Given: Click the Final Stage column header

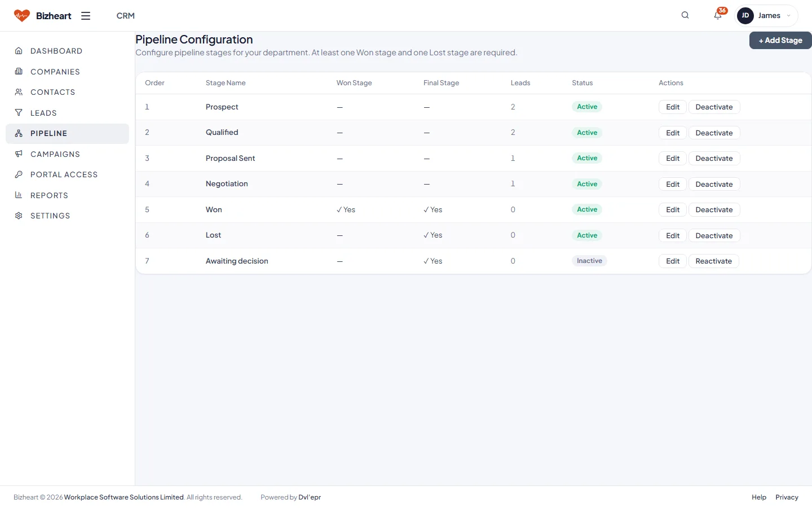Looking at the screenshot, I should coord(441,83).
